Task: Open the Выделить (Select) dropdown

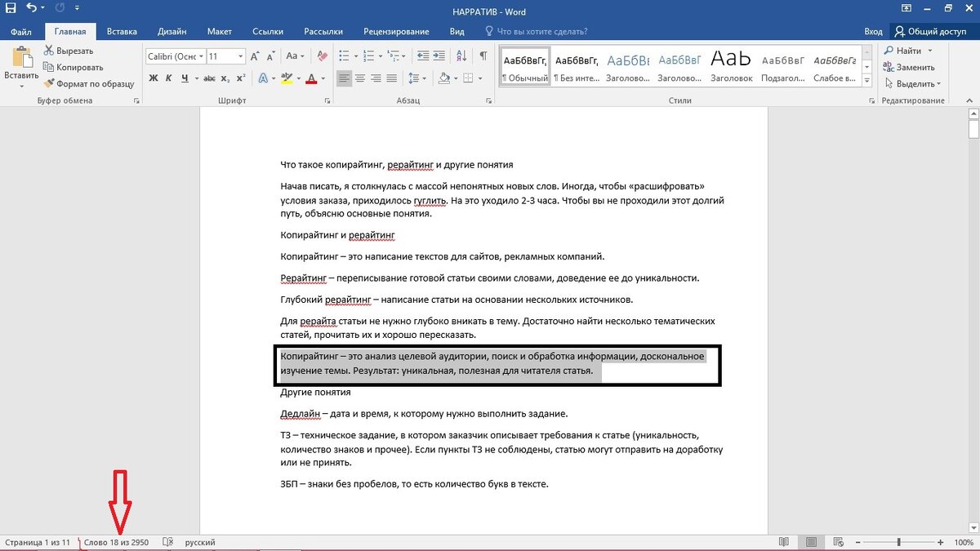Action: [x=912, y=83]
